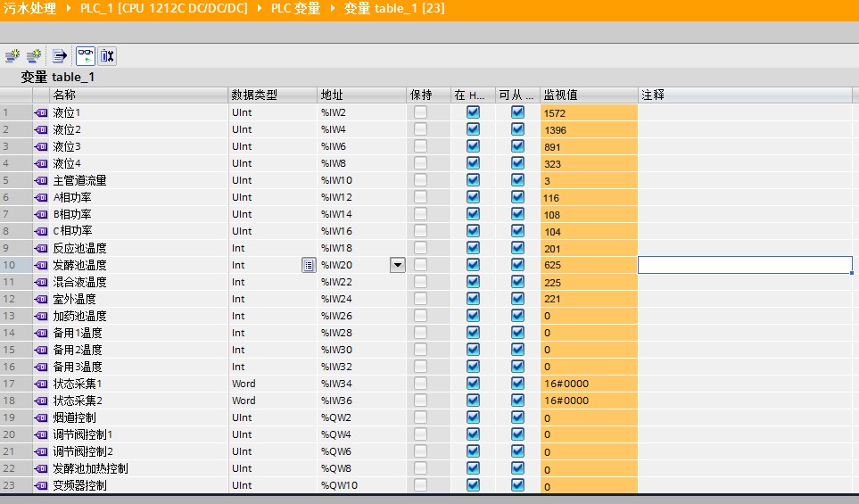
Task: Click the tag icon of 状态采集1 row
Action: (x=41, y=384)
